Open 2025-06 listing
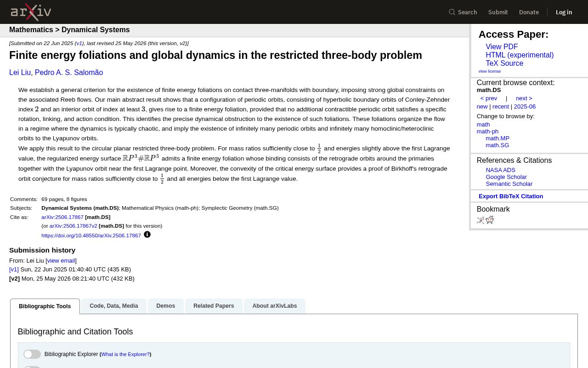Viewport: 588px width, 368px height. click(x=525, y=107)
